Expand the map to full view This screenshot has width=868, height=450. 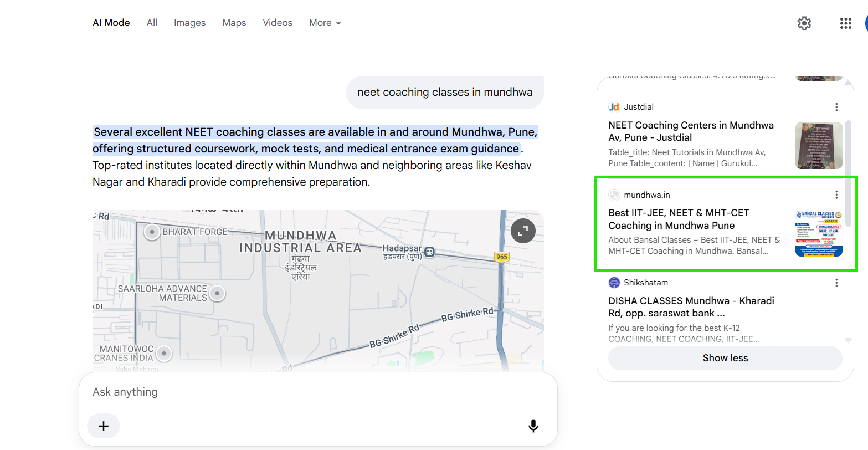click(523, 231)
